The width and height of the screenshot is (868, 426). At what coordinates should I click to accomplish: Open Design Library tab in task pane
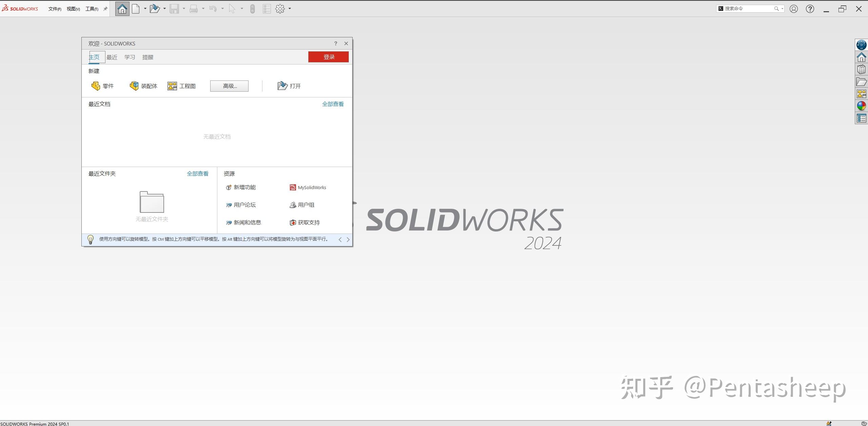click(862, 69)
